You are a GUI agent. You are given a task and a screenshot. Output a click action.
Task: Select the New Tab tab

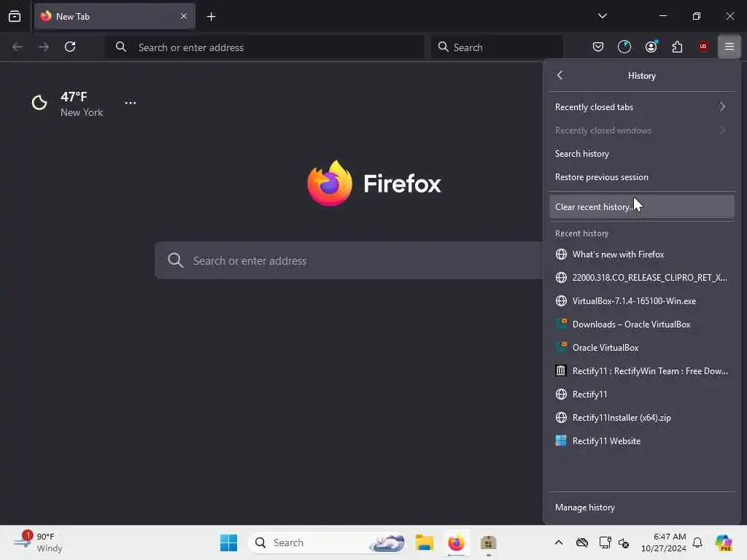115,16
